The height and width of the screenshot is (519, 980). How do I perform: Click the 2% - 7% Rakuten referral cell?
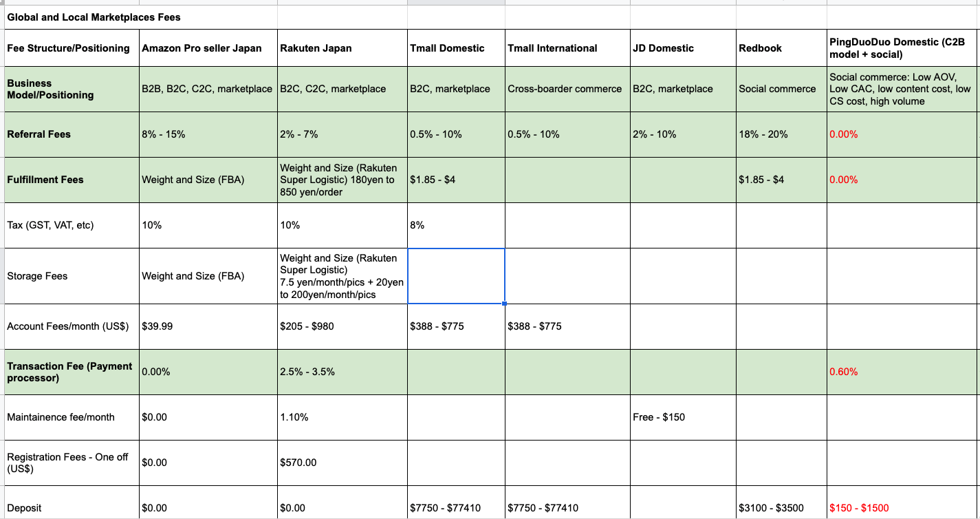pos(342,134)
